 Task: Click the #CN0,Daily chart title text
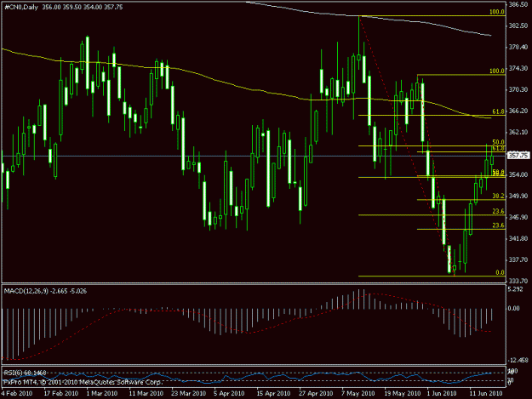20,7
